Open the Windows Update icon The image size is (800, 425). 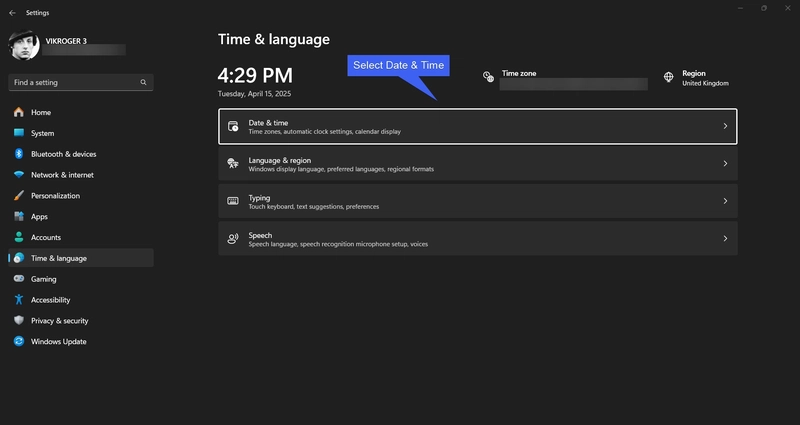18,341
